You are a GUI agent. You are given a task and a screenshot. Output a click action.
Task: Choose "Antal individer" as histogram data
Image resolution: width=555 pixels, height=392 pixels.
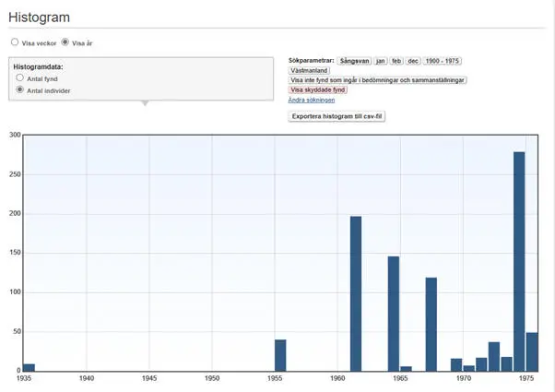pos(20,90)
